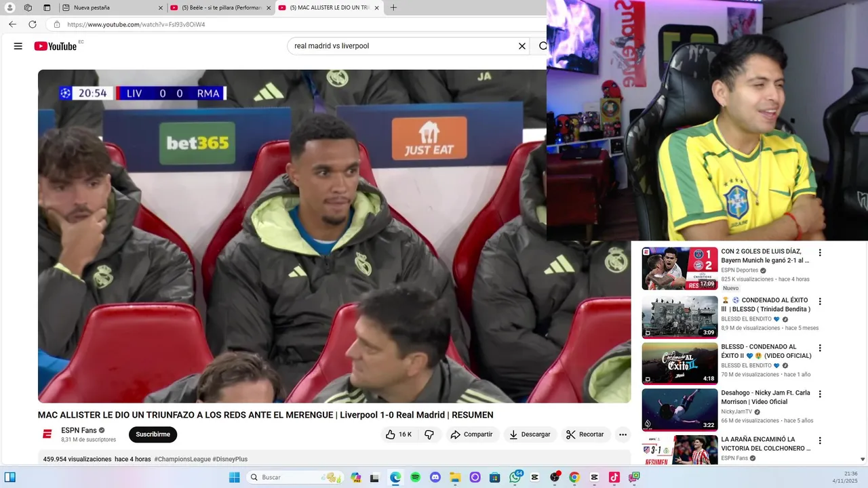This screenshot has width=868, height=488.
Task: Click the video title MAC ALLISTER LE DIO
Action: [x=265, y=415]
